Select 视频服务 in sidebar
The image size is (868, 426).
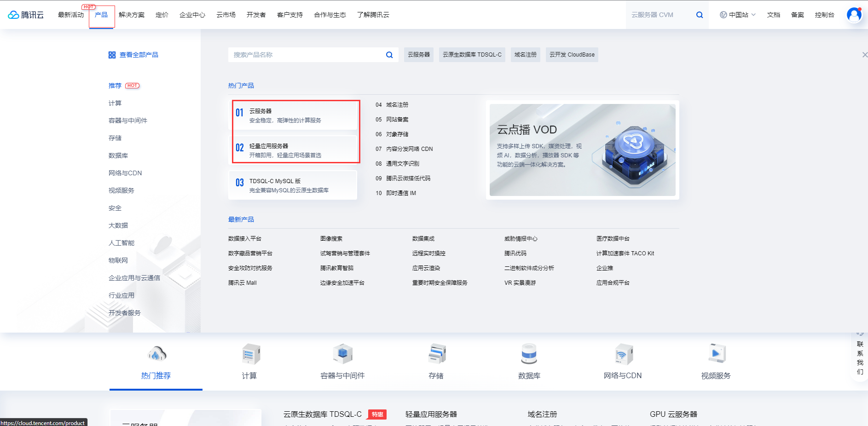pyautogui.click(x=122, y=190)
